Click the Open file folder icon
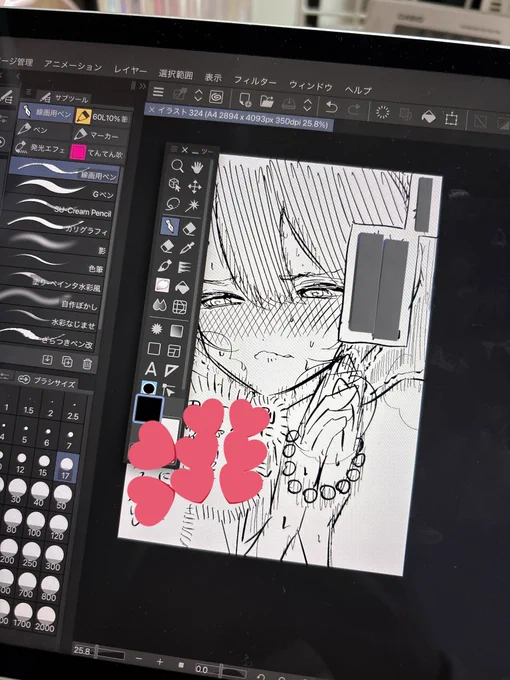 pyautogui.click(x=267, y=101)
